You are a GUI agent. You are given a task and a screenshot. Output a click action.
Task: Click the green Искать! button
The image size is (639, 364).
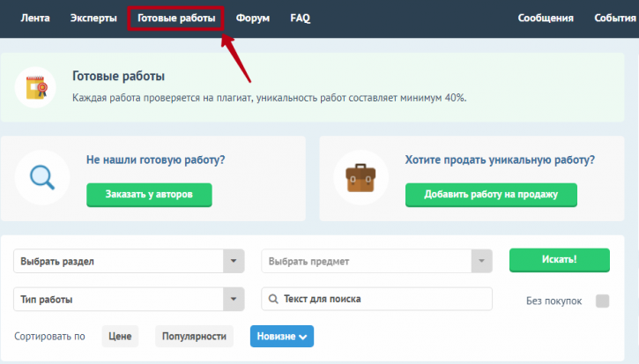(560, 260)
